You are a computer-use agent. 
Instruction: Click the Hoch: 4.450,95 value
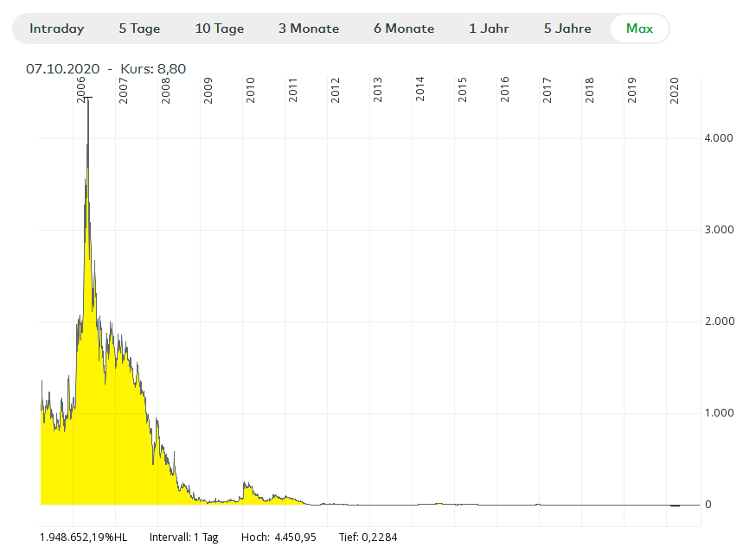coord(279,538)
